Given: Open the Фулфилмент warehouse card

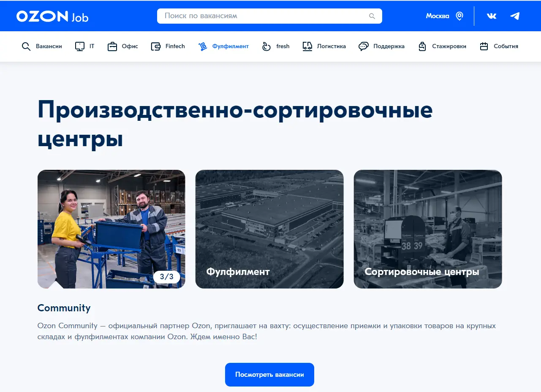Looking at the screenshot, I should click(269, 229).
